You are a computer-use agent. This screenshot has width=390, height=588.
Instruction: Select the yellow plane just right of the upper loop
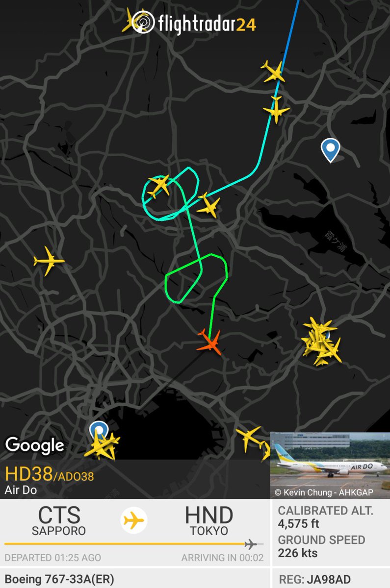coord(209,205)
